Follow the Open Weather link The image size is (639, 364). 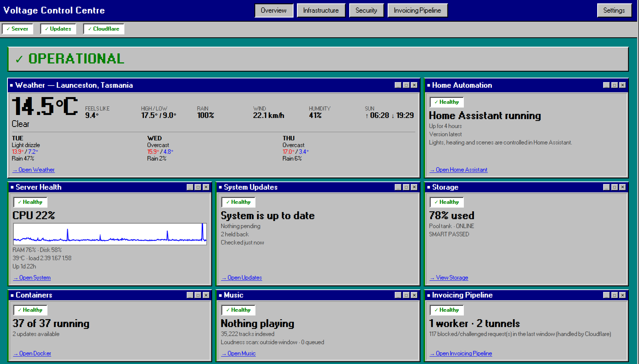(x=34, y=170)
